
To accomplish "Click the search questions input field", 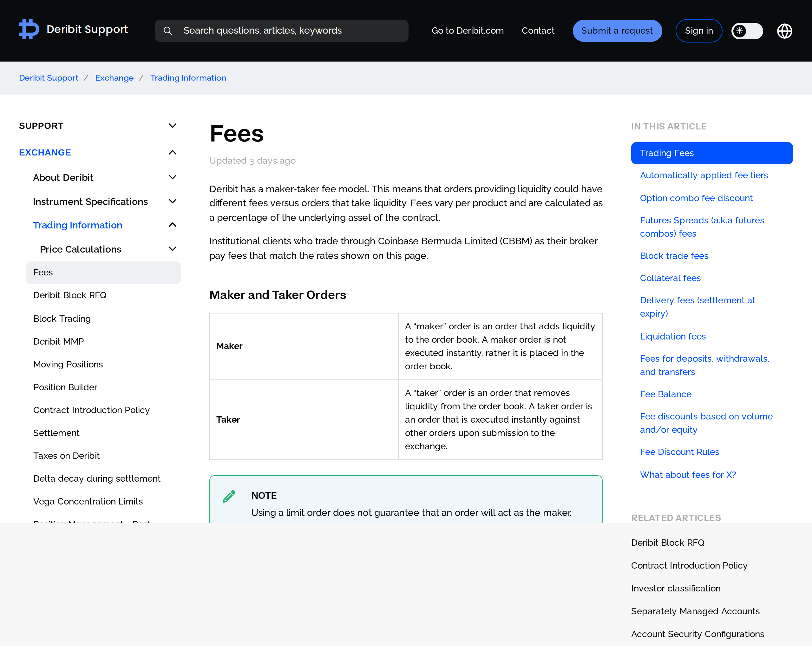I will pos(281,31).
